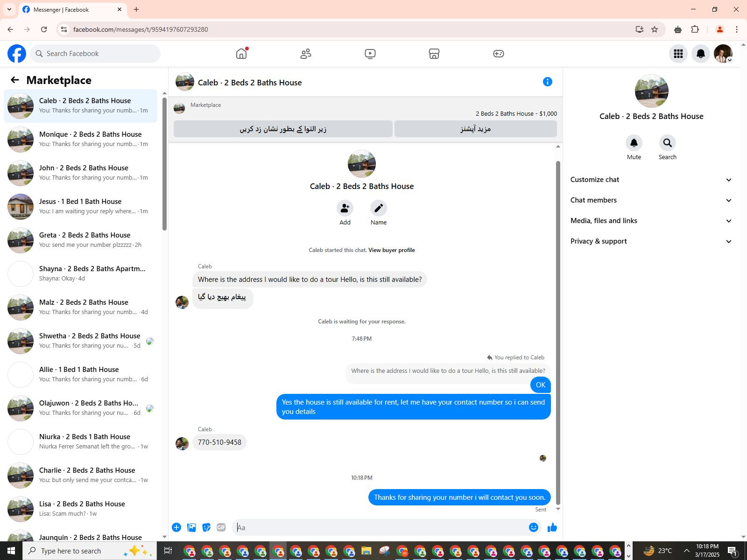The image size is (747, 560).
Task: Open the emoji picker in message box
Action: [534, 527]
